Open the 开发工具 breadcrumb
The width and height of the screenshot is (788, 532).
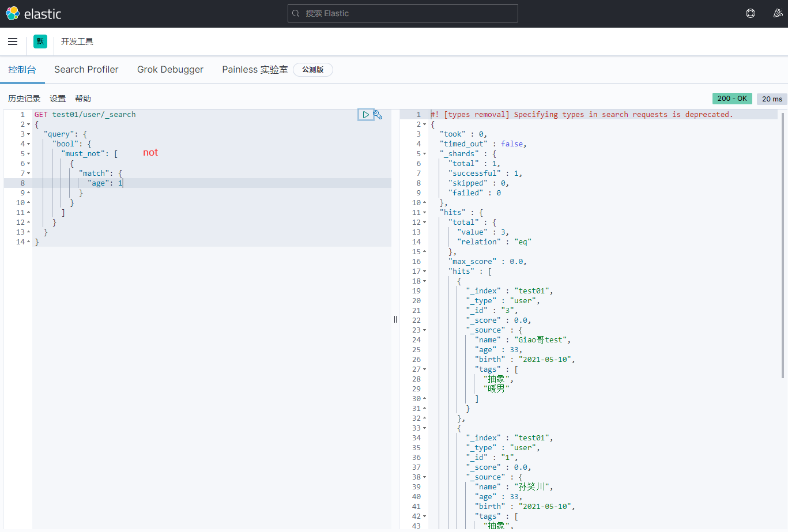coord(77,41)
